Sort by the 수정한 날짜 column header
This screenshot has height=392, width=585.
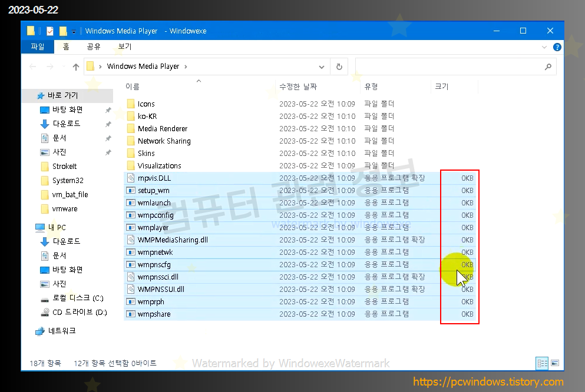298,87
